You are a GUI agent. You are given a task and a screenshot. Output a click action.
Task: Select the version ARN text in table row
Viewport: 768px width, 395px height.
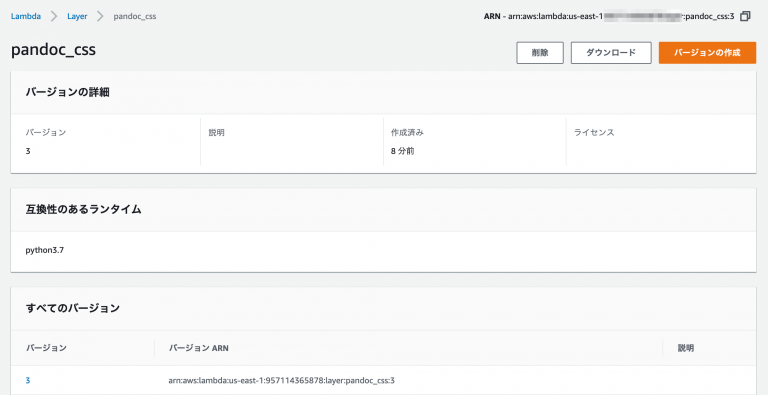[282, 380]
